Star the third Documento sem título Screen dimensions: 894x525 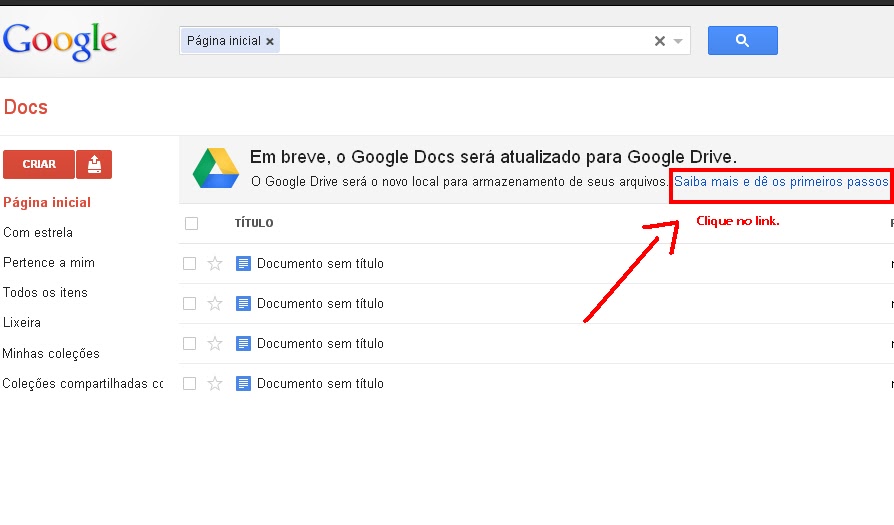[215, 343]
